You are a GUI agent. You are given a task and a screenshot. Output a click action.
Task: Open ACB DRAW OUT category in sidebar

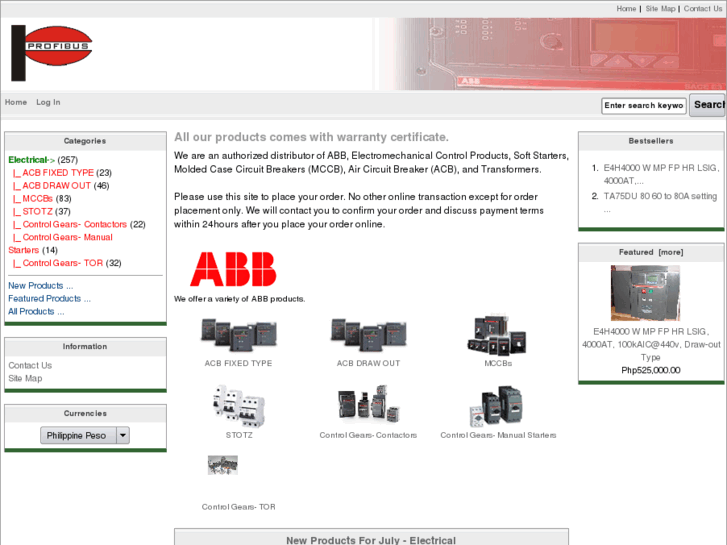click(x=57, y=186)
